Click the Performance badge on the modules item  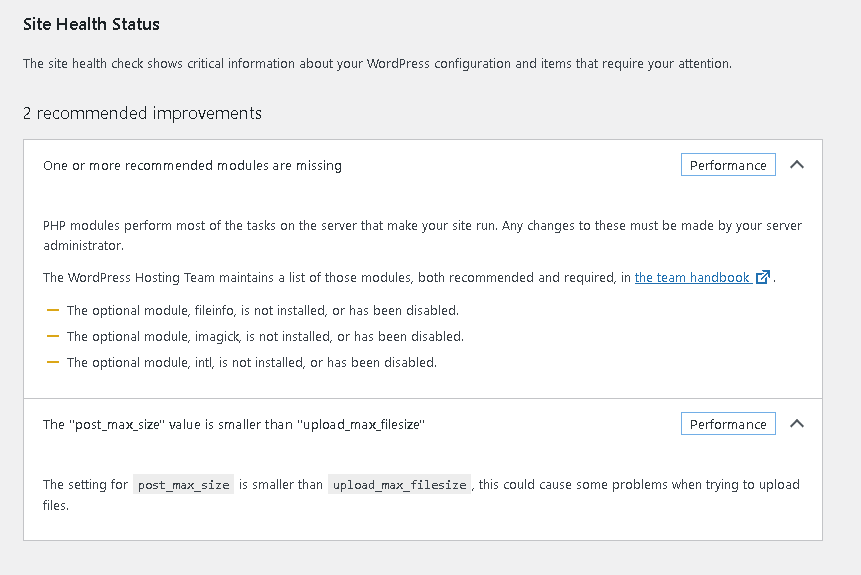point(728,165)
